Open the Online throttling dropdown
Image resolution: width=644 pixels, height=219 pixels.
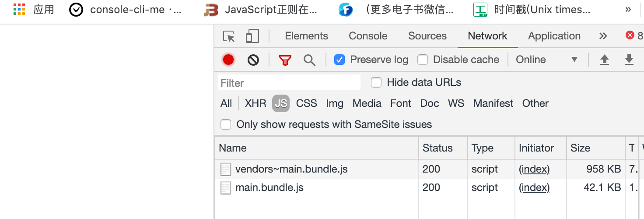(547, 60)
